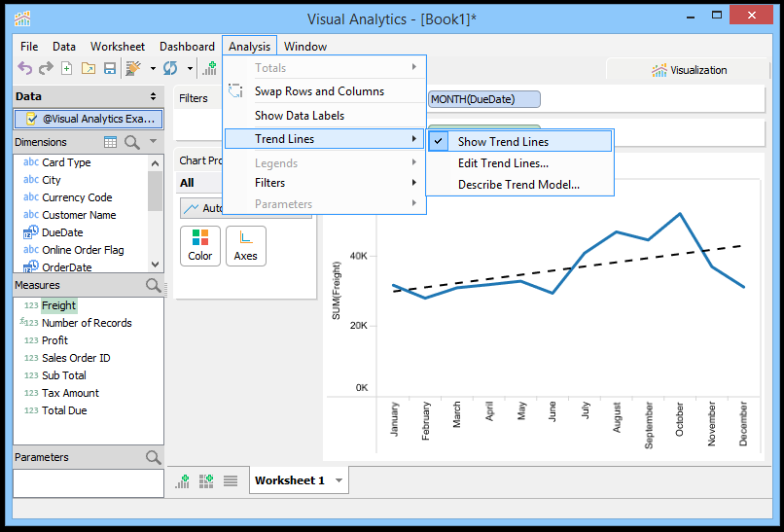Screen dimensions: 784x532
Task: Search Dimensions with the magnifier icon
Action: [x=132, y=143]
